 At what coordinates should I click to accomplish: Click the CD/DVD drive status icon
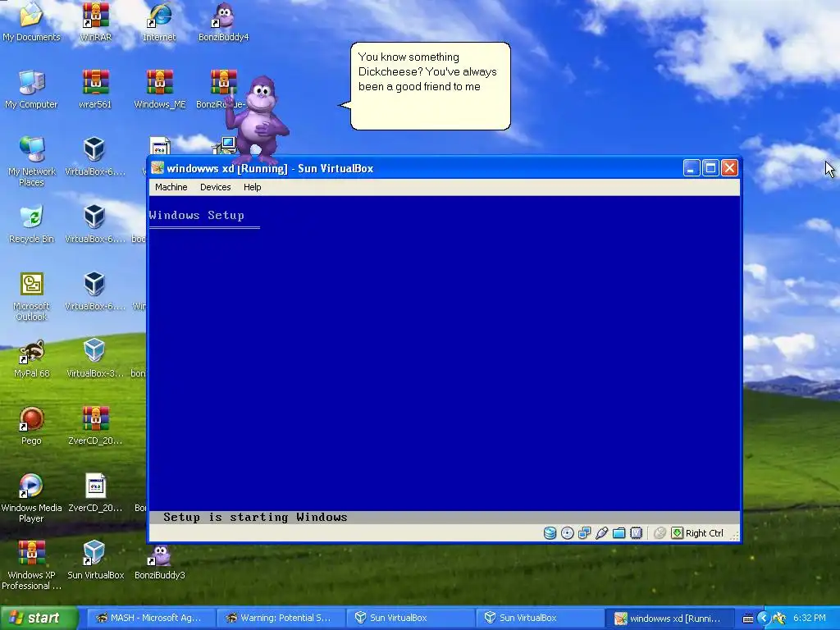[x=568, y=533]
